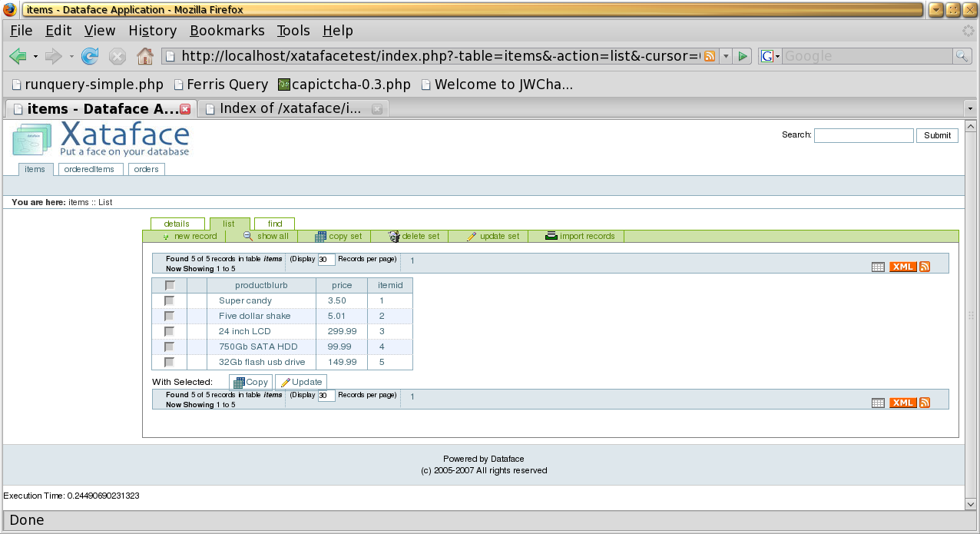Click the Xataface logo

point(101,139)
